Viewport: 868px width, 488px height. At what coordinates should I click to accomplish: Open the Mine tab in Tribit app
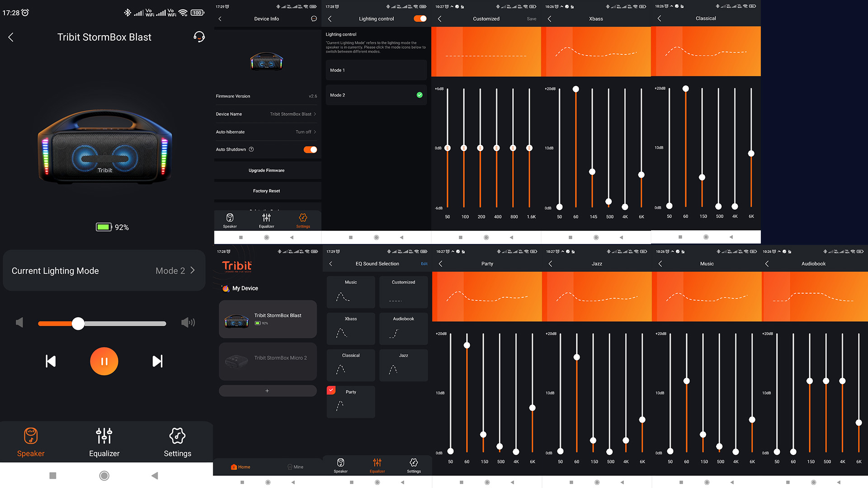pyautogui.click(x=295, y=467)
